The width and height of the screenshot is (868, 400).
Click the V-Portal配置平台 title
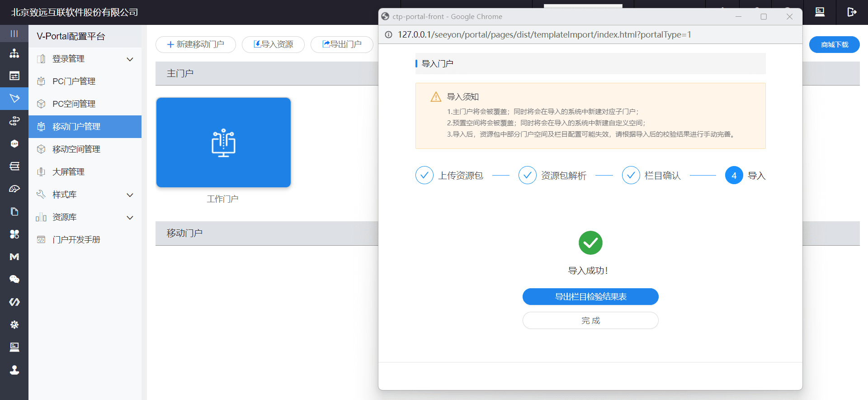71,36
